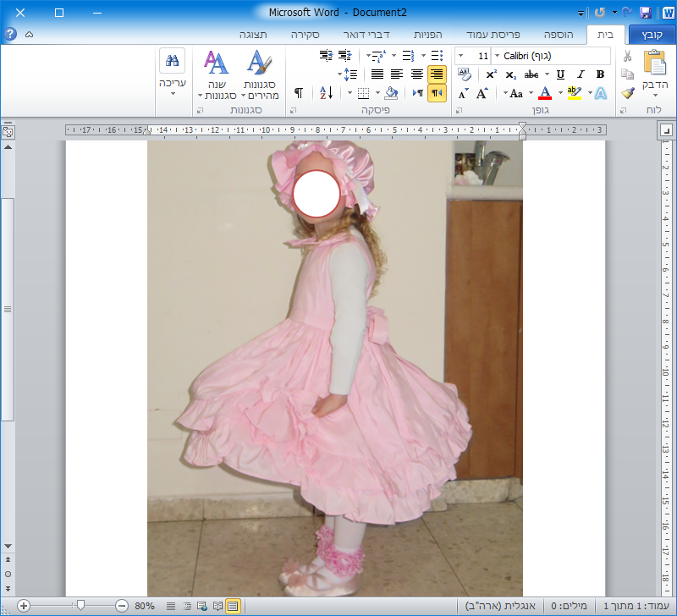
Task: Set left-to-right text direction
Action: [417, 93]
